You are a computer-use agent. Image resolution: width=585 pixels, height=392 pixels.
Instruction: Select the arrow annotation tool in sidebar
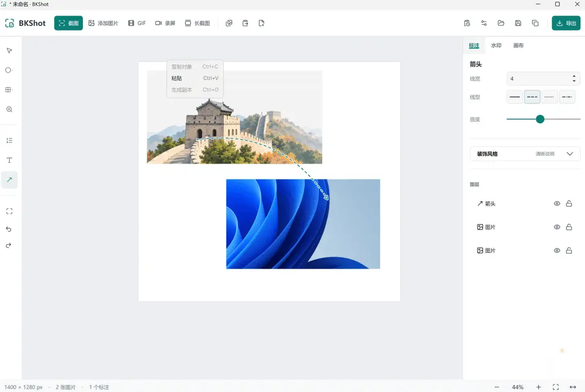9,180
